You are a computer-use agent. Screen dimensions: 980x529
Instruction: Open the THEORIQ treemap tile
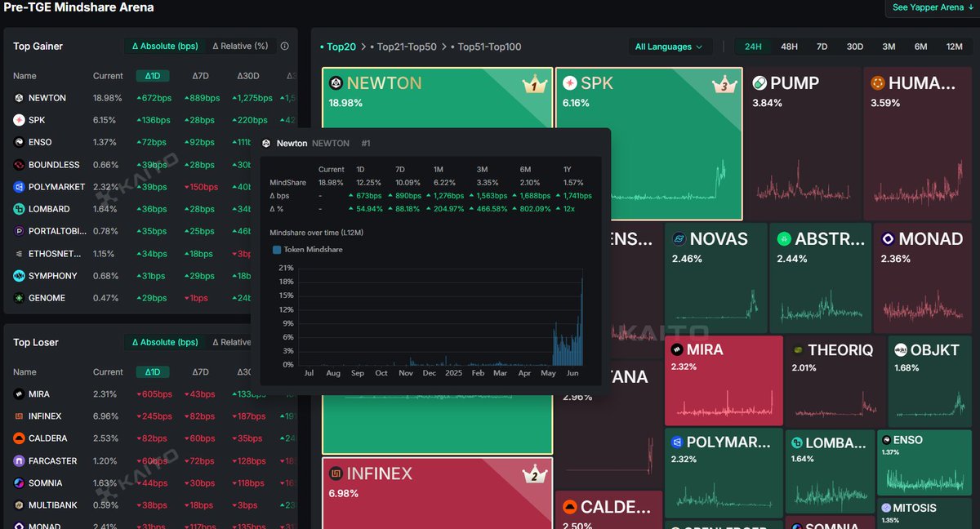(834, 380)
